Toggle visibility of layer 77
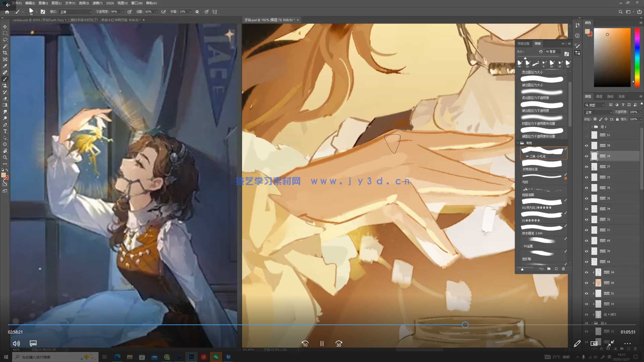 (587, 167)
